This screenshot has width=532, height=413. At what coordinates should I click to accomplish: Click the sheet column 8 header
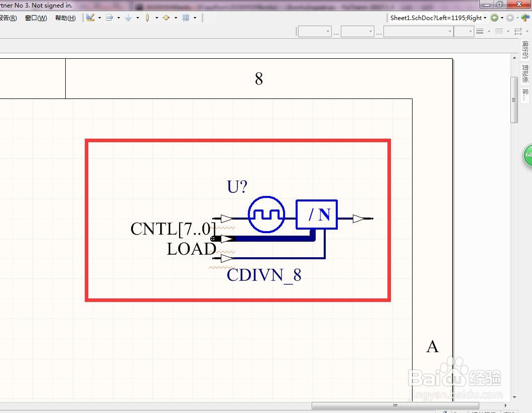click(x=259, y=79)
